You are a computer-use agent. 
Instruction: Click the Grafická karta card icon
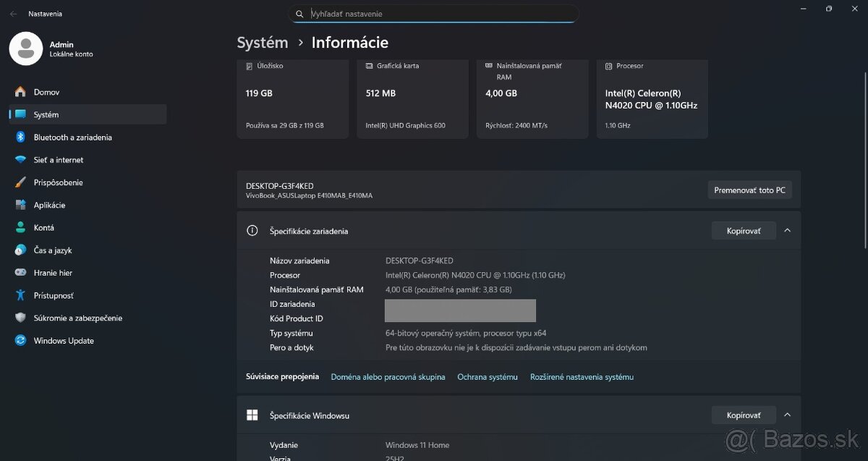[369, 66]
